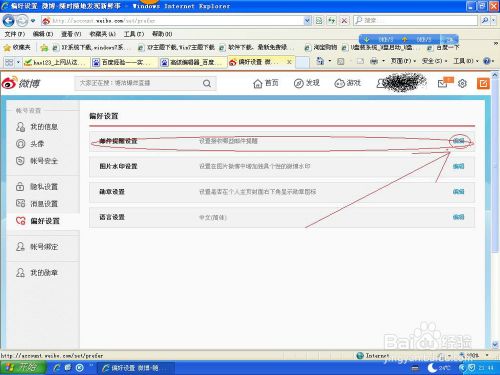
Task: Click the Weibo search magnifier icon
Action: pos(207,83)
